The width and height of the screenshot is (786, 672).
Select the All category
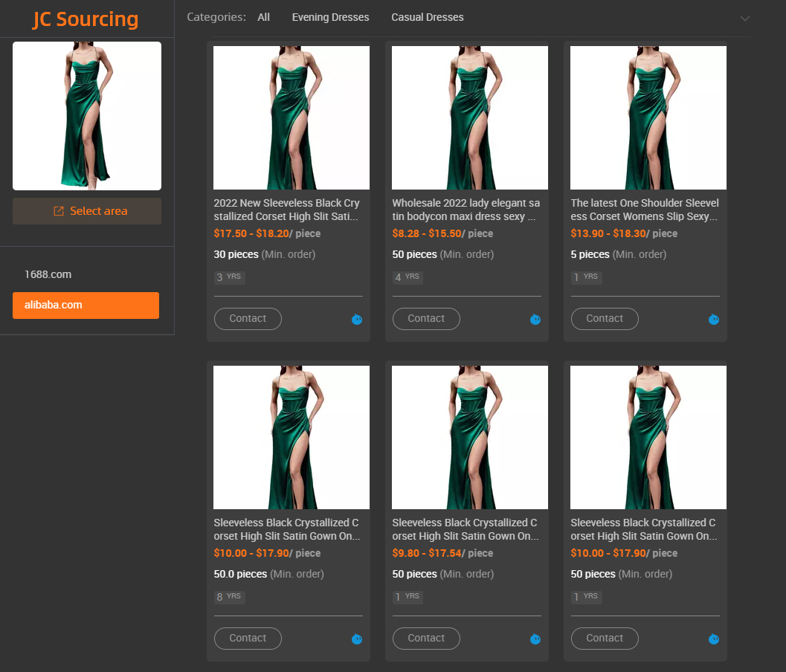tap(264, 17)
